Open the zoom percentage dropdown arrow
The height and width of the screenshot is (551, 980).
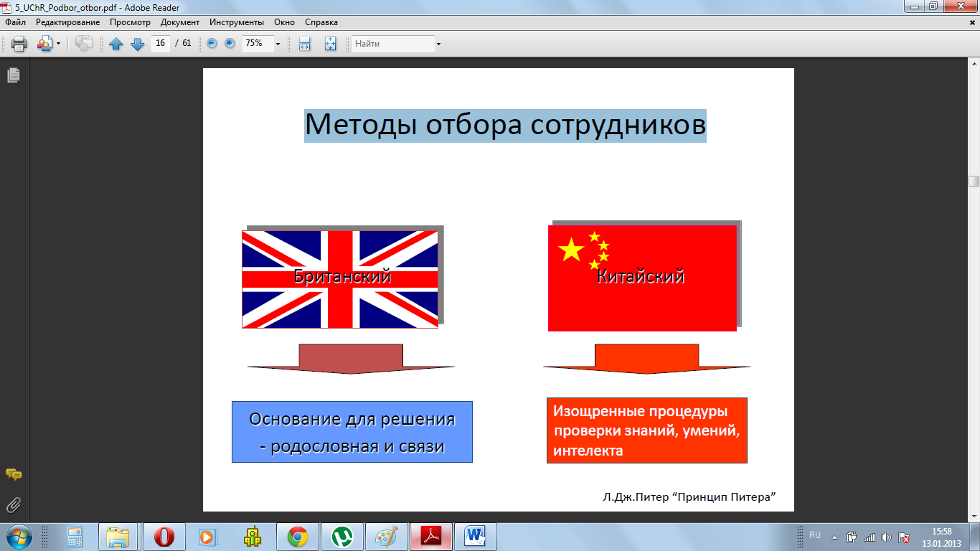coord(278,44)
